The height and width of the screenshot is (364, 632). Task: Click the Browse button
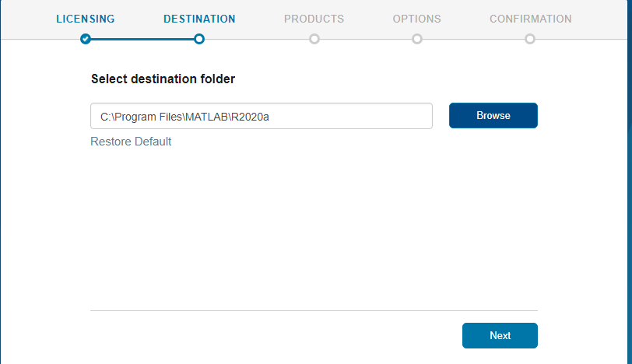coord(493,116)
